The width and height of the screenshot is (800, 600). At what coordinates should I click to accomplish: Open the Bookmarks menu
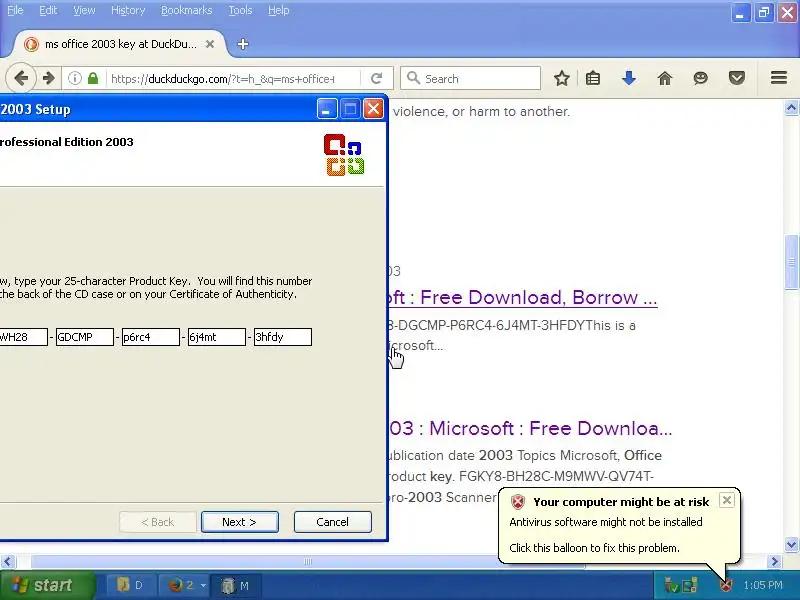(x=186, y=10)
